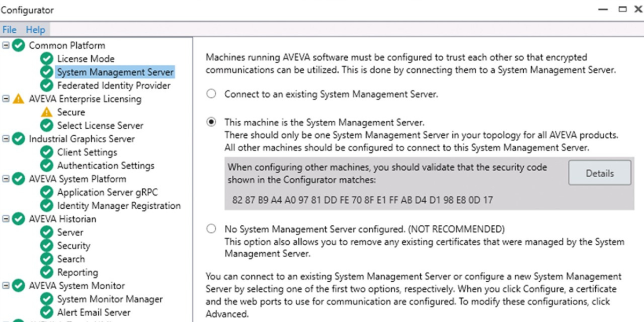
Task: Click the green check icon beside License Mode
Action: 47,59
